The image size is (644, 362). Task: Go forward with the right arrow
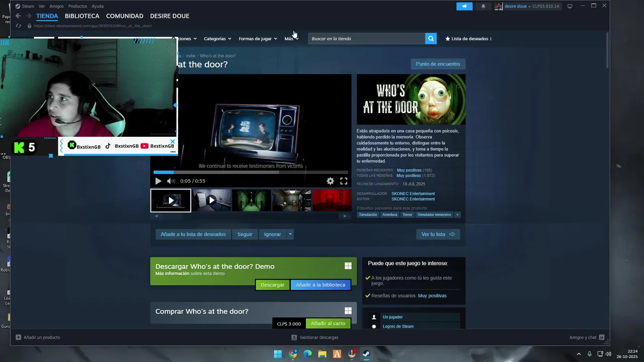click(x=29, y=16)
